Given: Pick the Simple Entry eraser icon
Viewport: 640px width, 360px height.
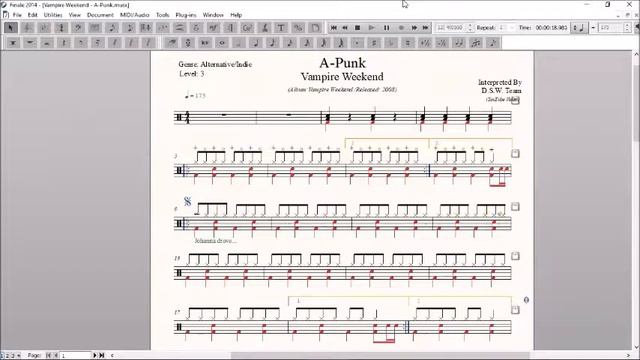Looking at the screenshot, I should click(x=171, y=43).
